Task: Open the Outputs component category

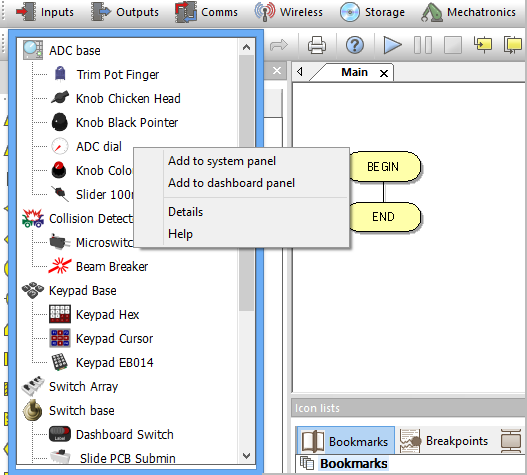Action: [125, 12]
